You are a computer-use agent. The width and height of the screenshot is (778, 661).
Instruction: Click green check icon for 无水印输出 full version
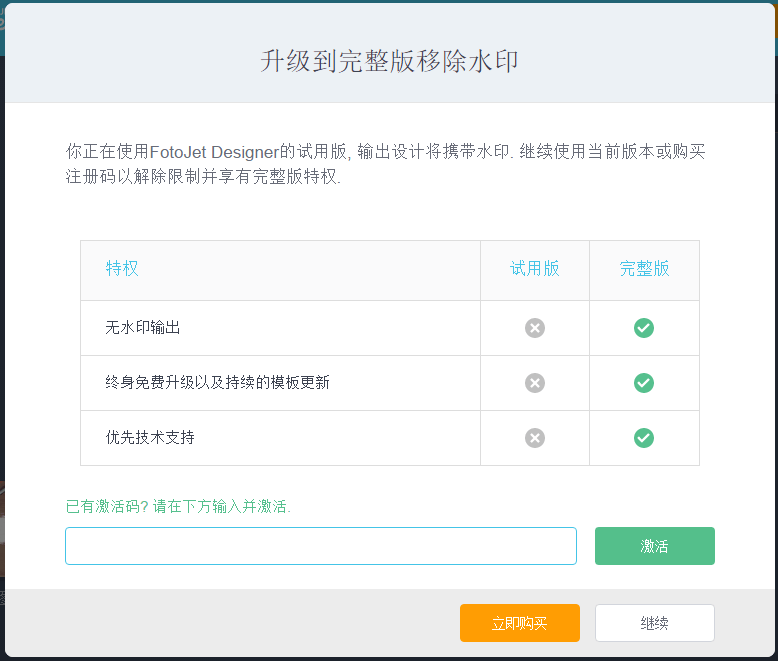644,328
